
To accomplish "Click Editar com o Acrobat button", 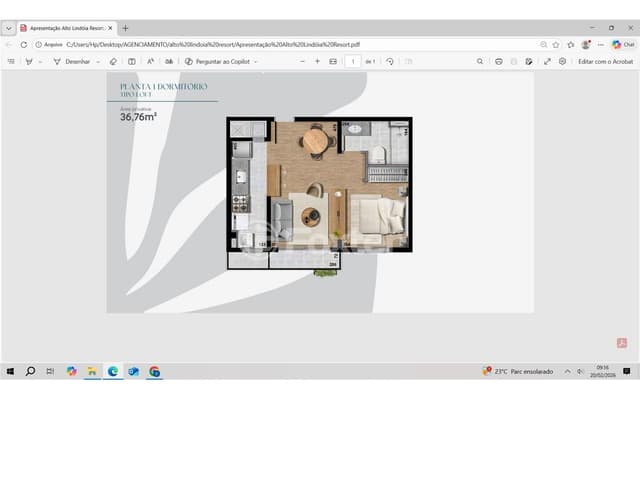I will pos(605,61).
